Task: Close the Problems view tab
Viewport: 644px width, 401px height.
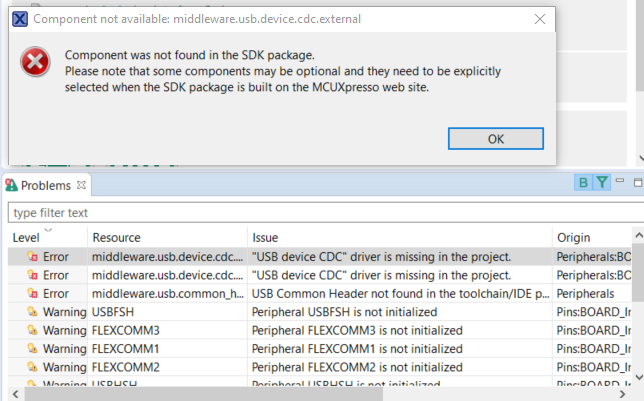Action: [x=82, y=185]
